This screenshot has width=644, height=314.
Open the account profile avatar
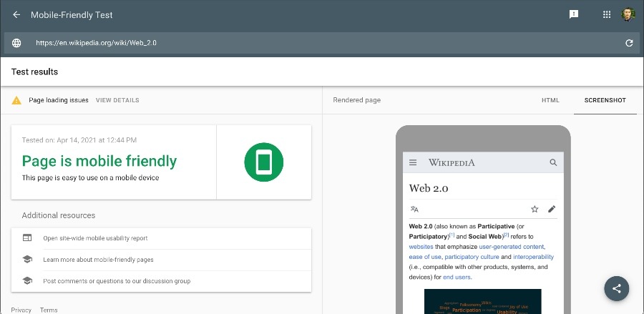click(x=628, y=14)
